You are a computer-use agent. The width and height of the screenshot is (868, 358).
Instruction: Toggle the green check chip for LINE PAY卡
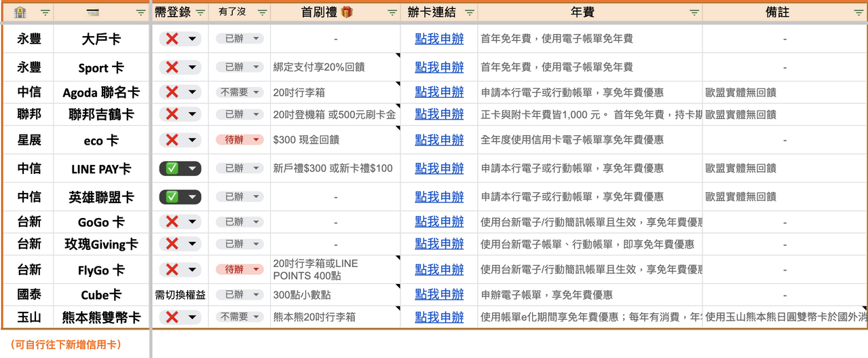click(181, 168)
